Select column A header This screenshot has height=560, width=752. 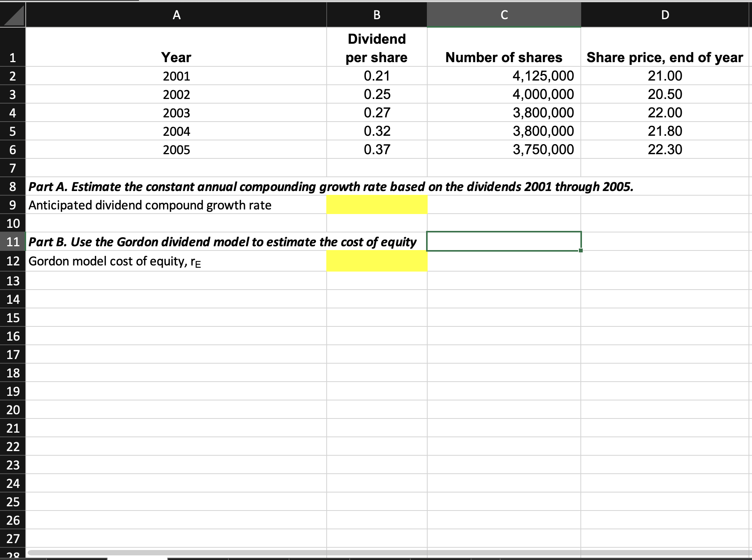tap(176, 15)
